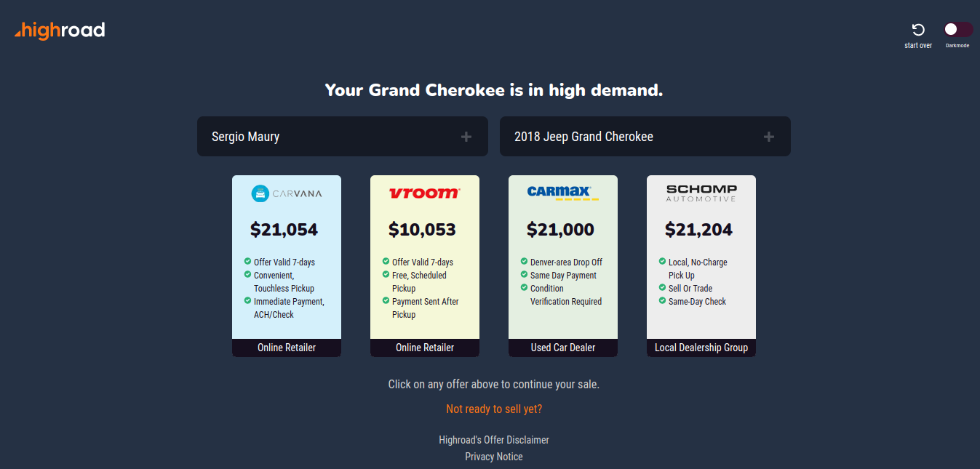Click the checkmark next to Same Day Payment
This screenshot has width=980, height=469.
click(x=523, y=275)
